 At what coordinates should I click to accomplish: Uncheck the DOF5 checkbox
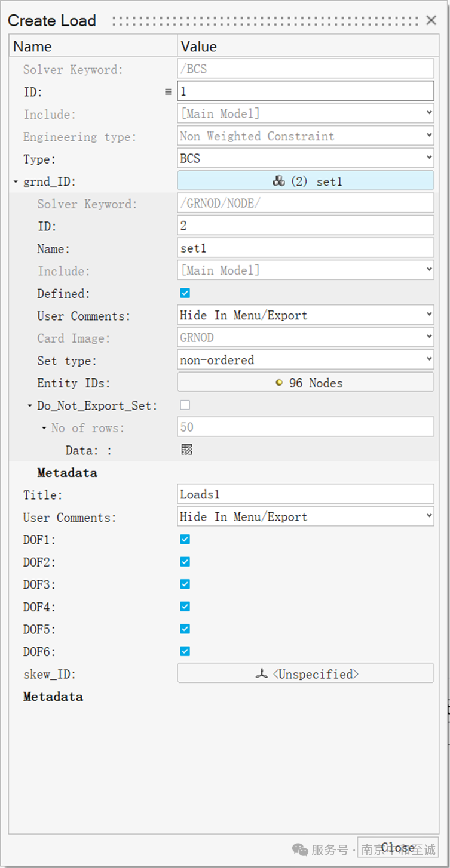pos(185,629)
